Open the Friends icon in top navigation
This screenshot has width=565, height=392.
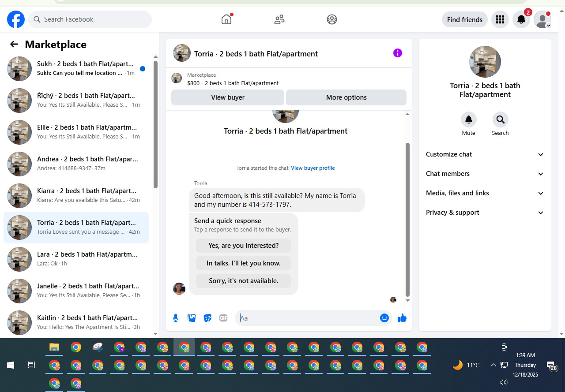[x=279, y=19]
